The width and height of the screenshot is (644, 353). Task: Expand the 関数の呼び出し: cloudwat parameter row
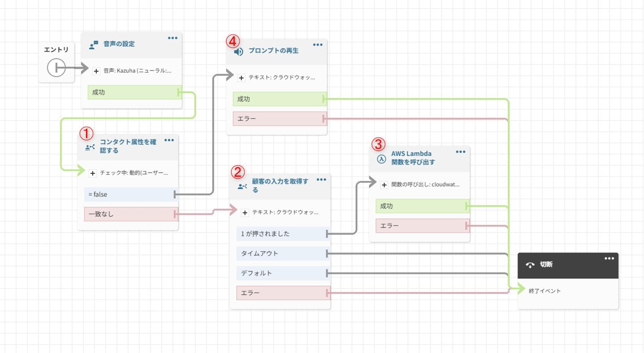[384, 185]
